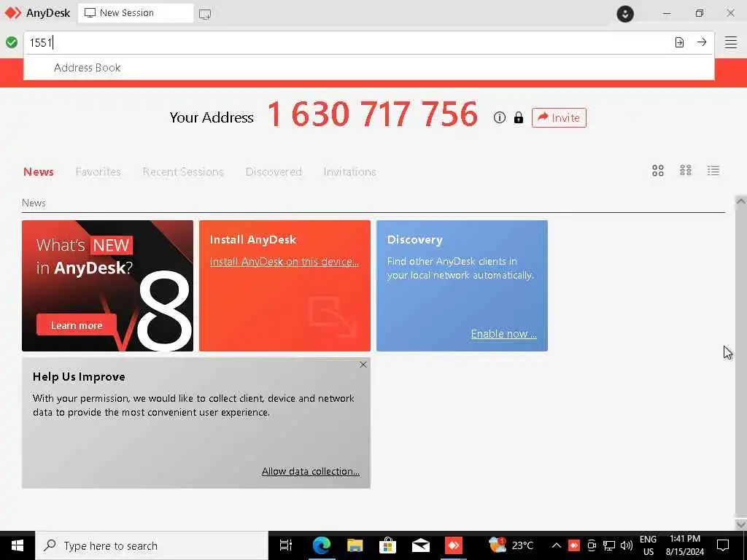Open Task View in taskbar

coord(286,545)
